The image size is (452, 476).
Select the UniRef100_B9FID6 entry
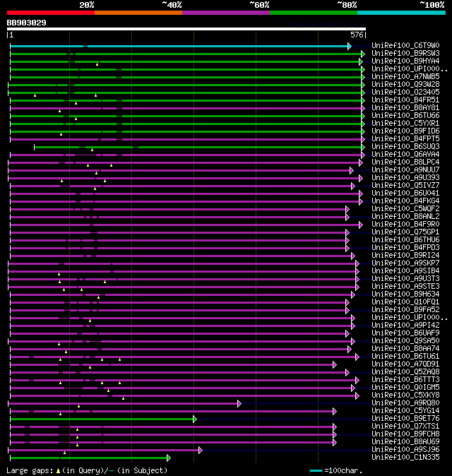[405, 131]
